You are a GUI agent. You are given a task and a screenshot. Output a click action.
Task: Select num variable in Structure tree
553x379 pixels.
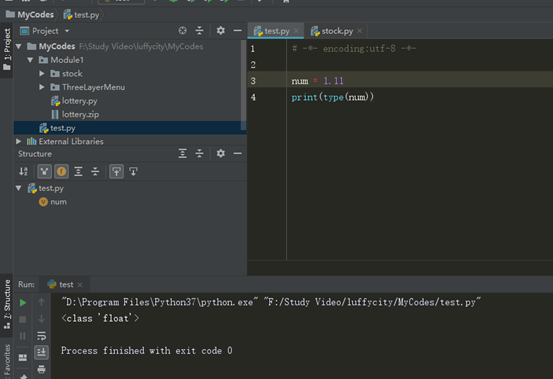pyautogui.click(x=58, y=202)
